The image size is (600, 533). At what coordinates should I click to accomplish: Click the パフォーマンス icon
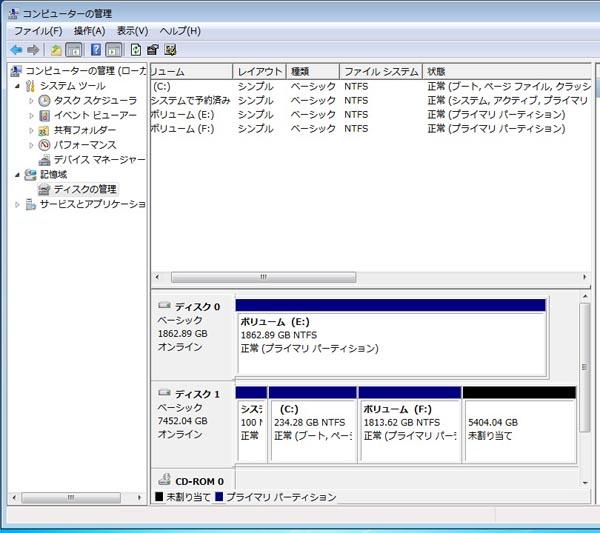click(44, 145)
